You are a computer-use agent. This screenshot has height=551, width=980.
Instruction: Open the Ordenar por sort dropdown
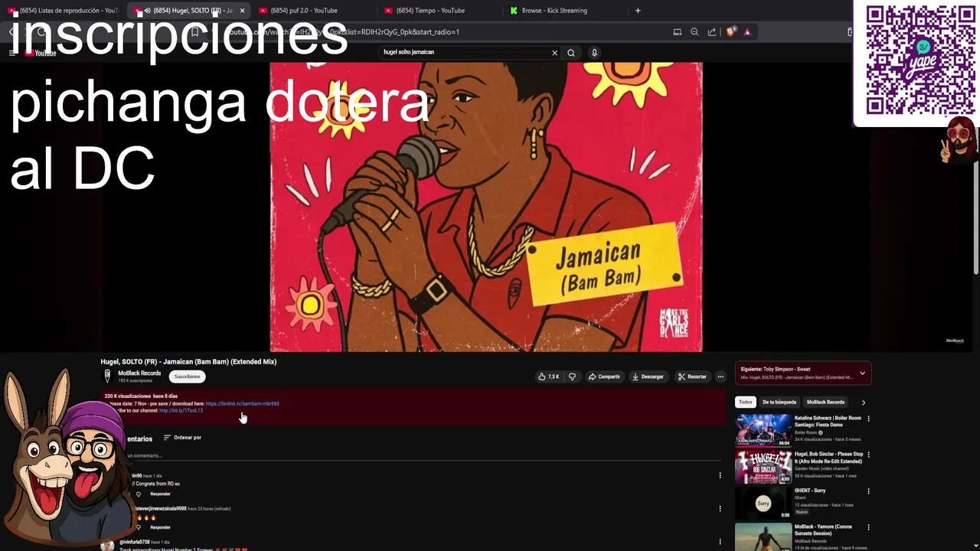[x=182, y=438]
